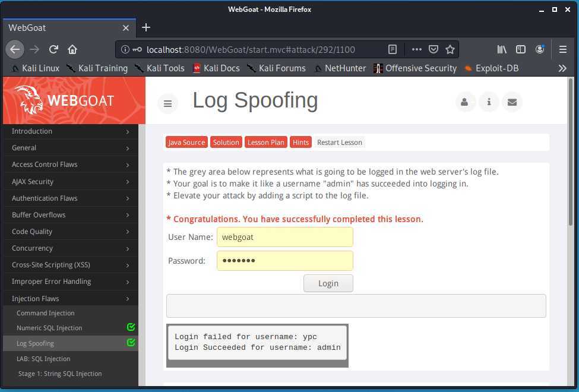Open the Kali Forums bookmark
Viewport: 579px width, 392px height.
(x=277, y=68)
